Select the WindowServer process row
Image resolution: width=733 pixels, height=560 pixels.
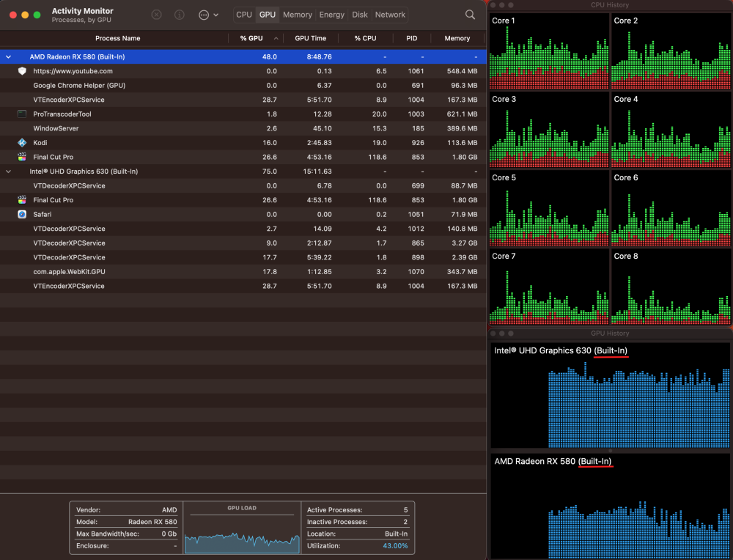pyautogui.click(x=243, y=128)
